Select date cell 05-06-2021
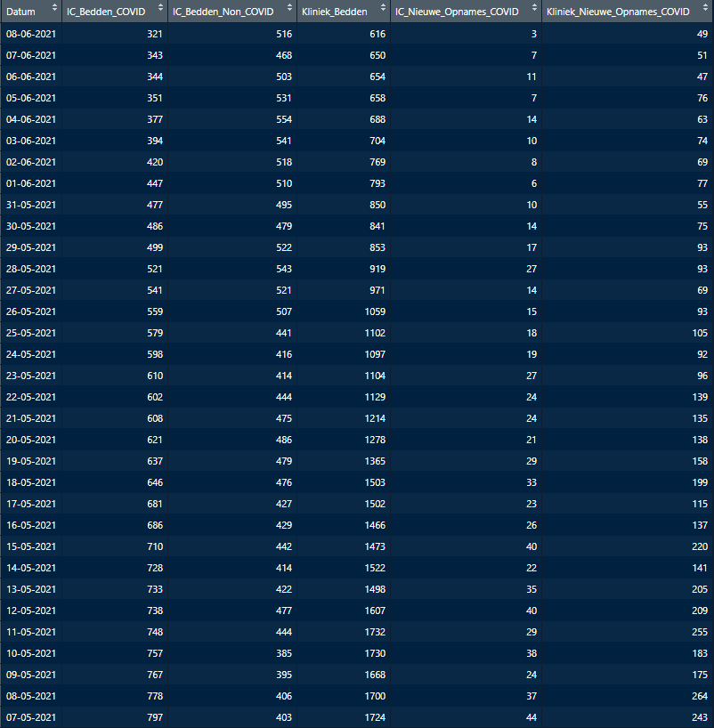714x728 pixels. coord(31,98)
